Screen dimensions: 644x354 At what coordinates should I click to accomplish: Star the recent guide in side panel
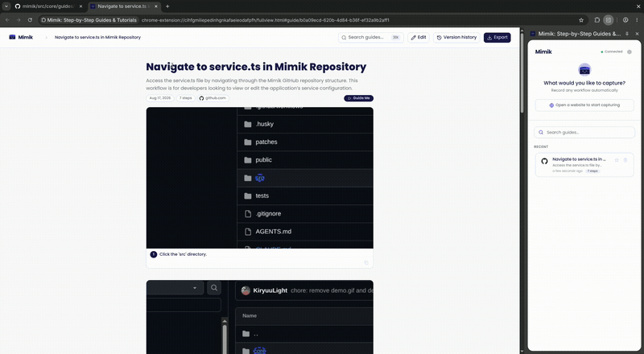point(617,160)
